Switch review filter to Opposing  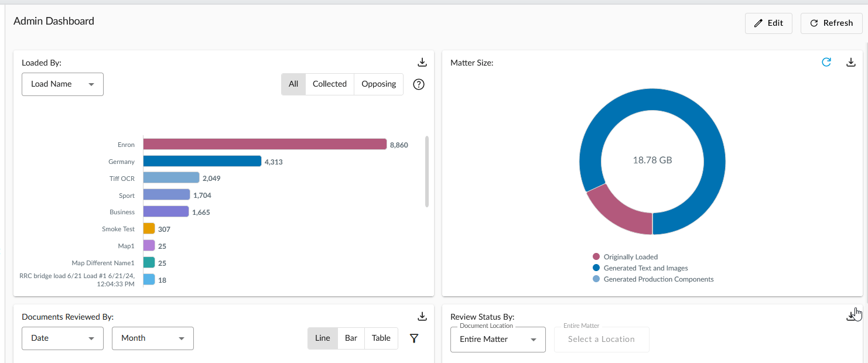point(378,84)
